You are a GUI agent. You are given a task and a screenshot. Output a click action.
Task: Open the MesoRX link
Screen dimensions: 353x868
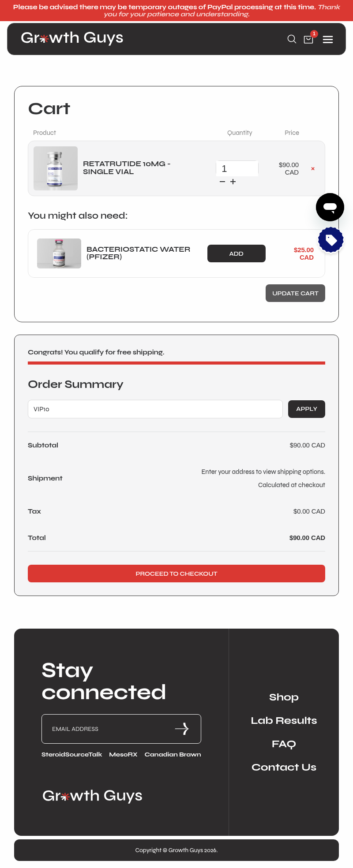coord(123,754)
